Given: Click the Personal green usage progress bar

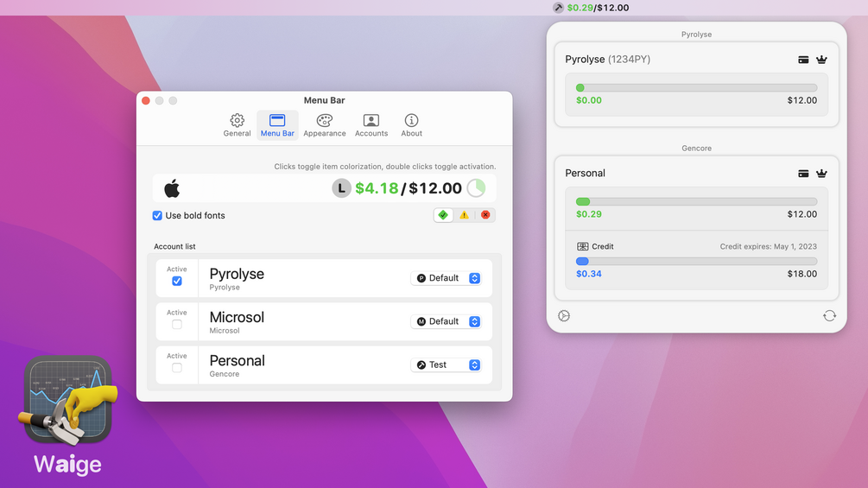Looking at the screenshot, I should point(696,202).
